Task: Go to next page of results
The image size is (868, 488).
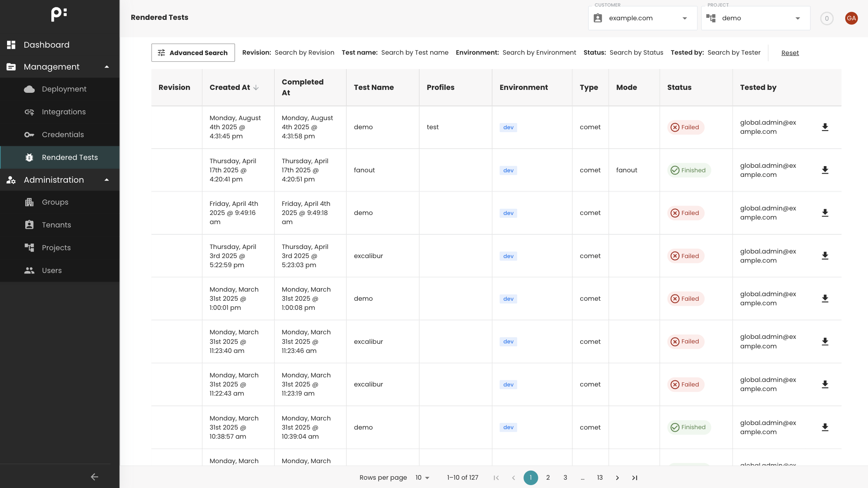Action: 617,478
